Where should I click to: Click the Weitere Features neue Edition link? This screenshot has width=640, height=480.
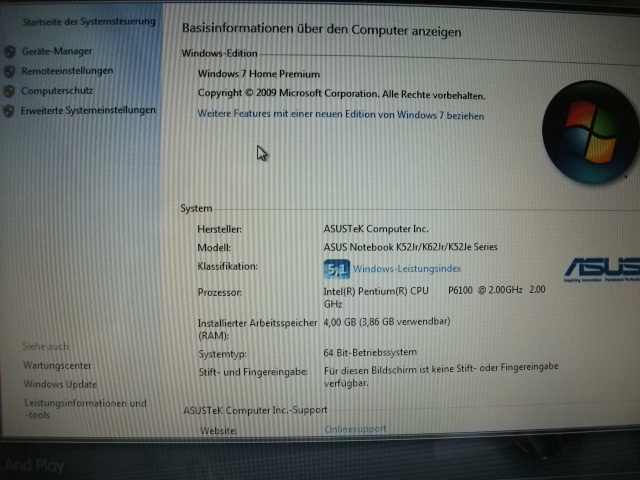point(341,116)
